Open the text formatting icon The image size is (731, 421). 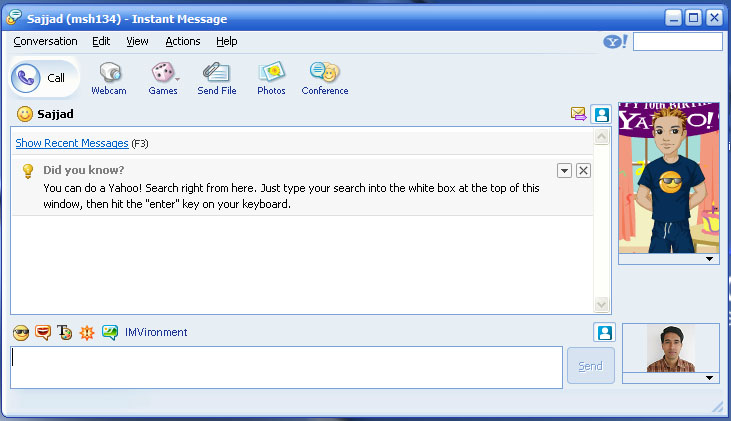click(65, 332)
